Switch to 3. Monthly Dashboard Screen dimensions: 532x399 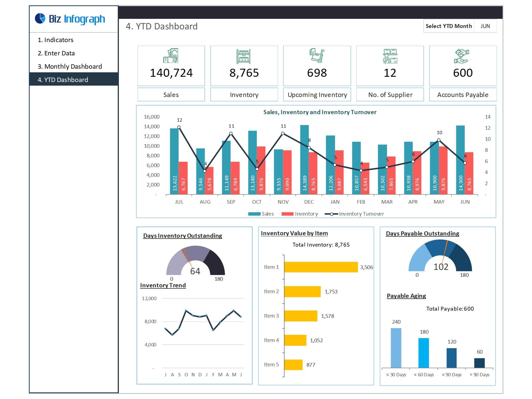(70, 66)
